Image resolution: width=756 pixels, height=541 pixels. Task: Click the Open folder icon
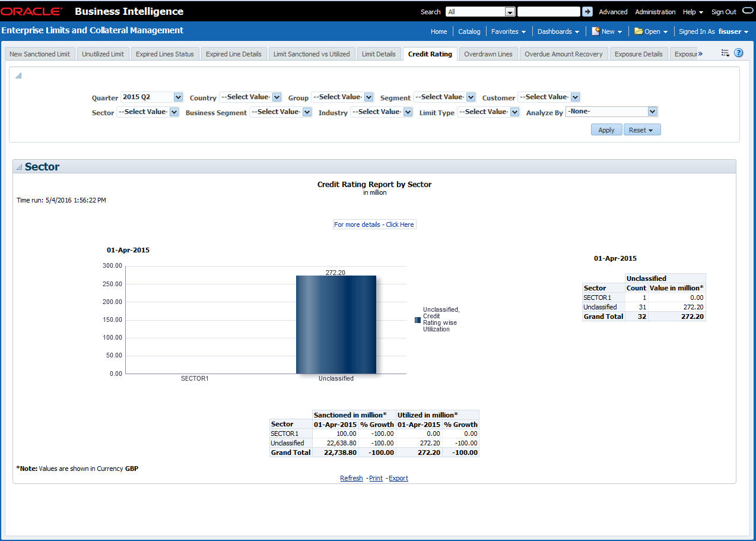coord(639,31)
